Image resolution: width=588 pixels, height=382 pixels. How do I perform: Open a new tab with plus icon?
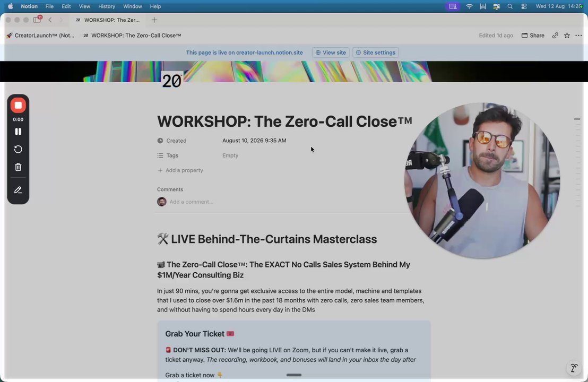(x=154, y=20)
